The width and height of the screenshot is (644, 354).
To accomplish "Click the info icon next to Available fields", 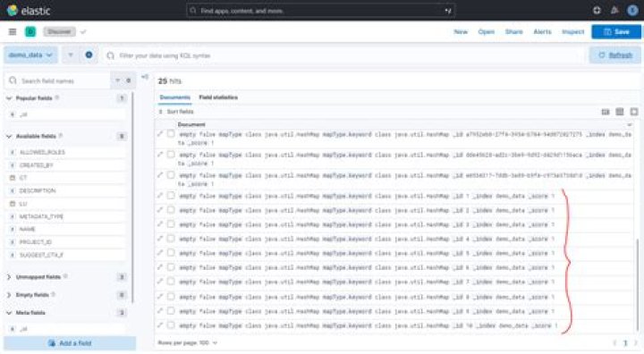I will (61, 136).
